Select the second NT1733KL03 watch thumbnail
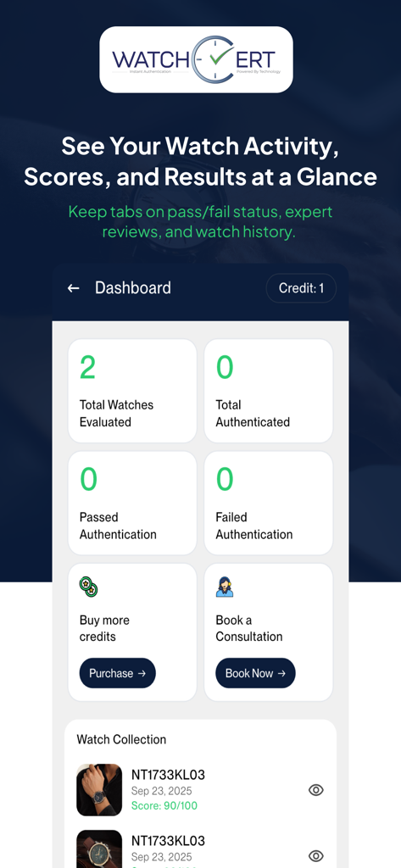Viewport: 401px width, 868px height. [x=99, y=849]
